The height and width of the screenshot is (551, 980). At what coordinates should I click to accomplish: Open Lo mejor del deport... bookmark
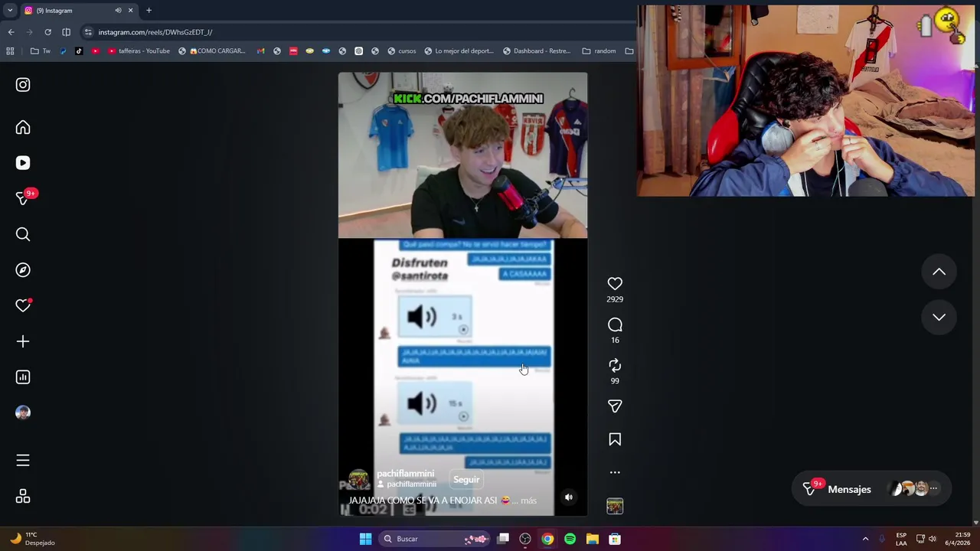(459, 51)
